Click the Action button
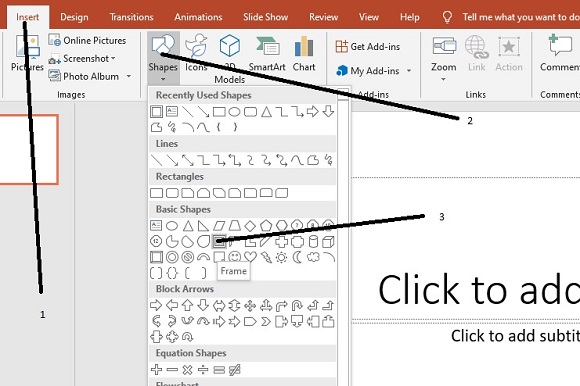This screenshot has width=580, height=386. (x=509, y=53)
